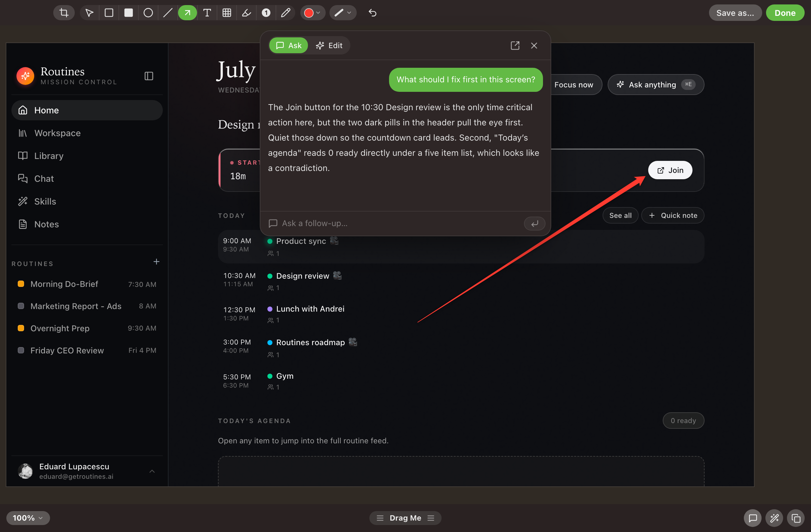This screenshot has width=811, height=532.
Task: Click the Ask anything button
Action: (x=656, y=85)
